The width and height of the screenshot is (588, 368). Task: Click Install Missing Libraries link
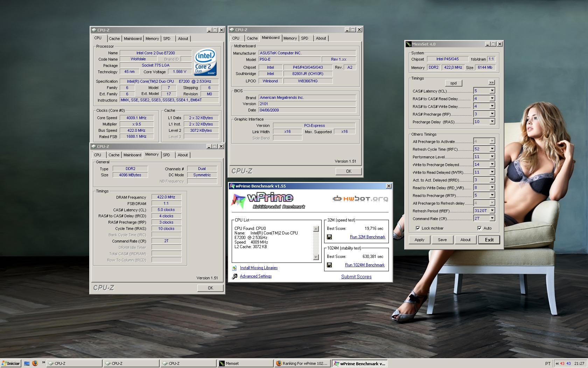(259, 268)
